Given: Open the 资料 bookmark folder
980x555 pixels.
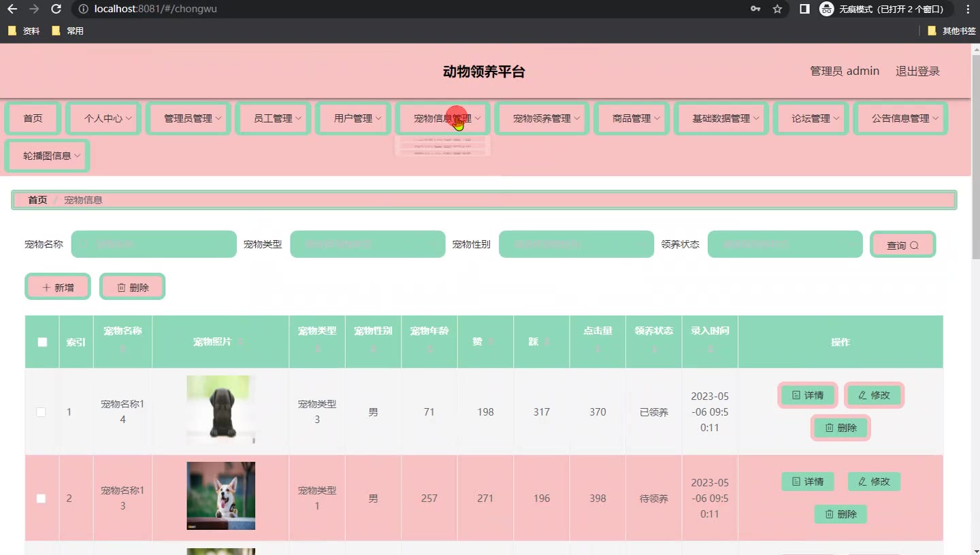Looking at the screenshot, I should click(24, 31).
